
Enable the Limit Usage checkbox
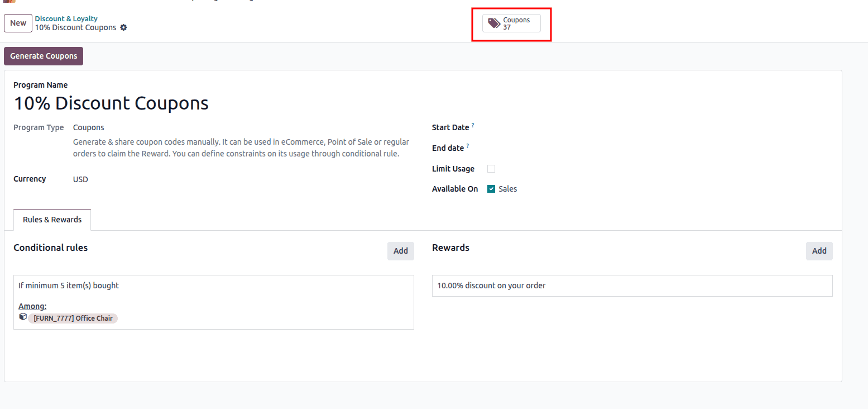tap(491, 168)
